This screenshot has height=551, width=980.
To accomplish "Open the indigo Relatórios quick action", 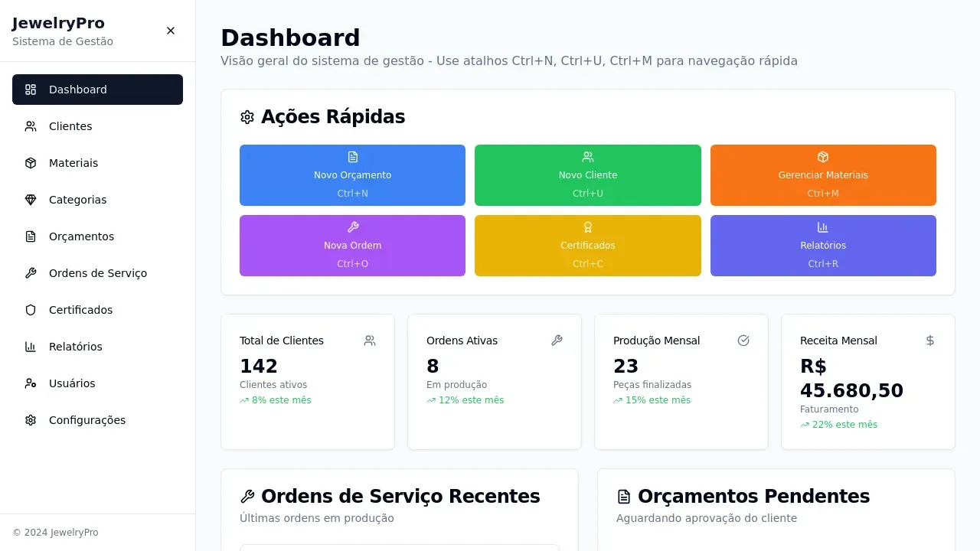I will pyautogui.click(x=823, y=246).
